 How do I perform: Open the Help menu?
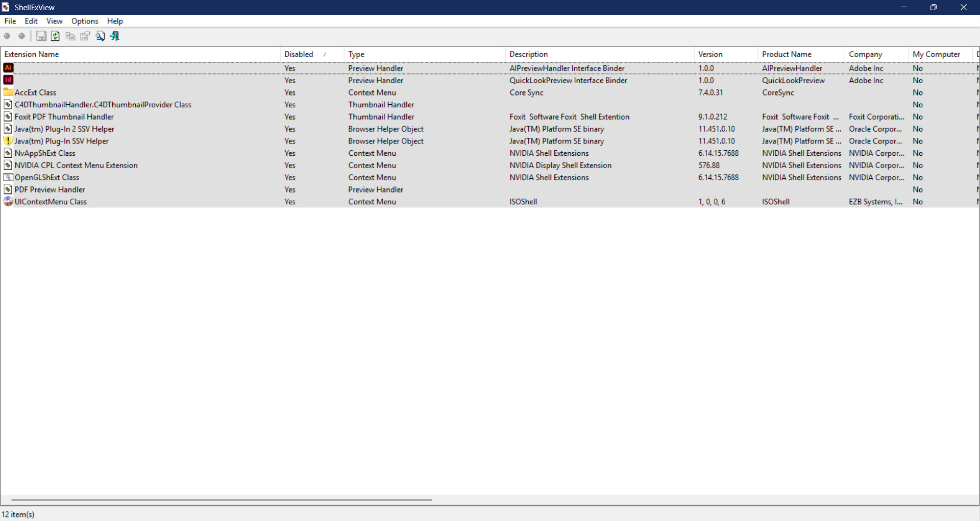[115, 21]
